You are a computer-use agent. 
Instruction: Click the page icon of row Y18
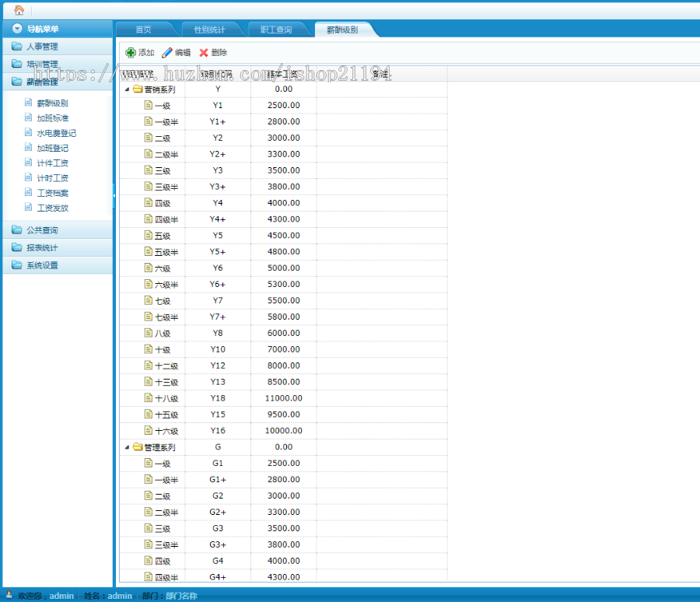(149, 397)
